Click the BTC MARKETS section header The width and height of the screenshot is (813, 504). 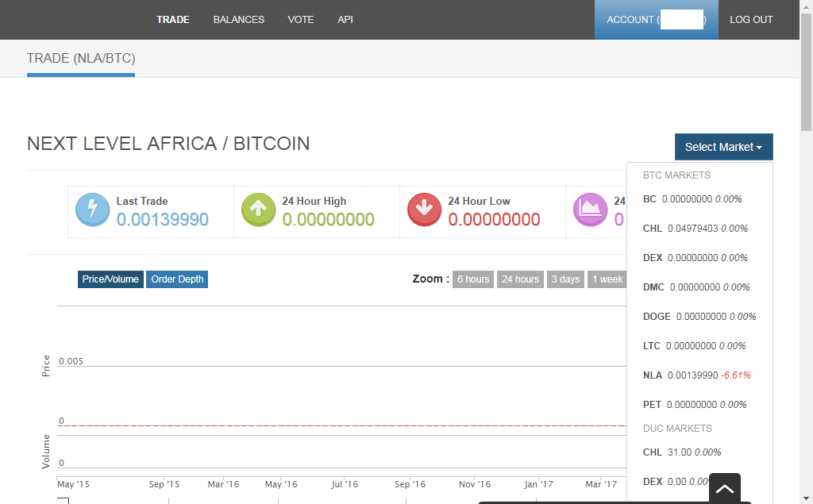[676, 175]
